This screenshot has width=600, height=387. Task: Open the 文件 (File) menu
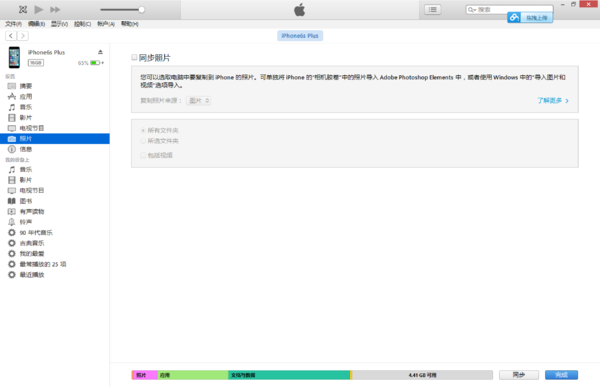tap(13, 24)
